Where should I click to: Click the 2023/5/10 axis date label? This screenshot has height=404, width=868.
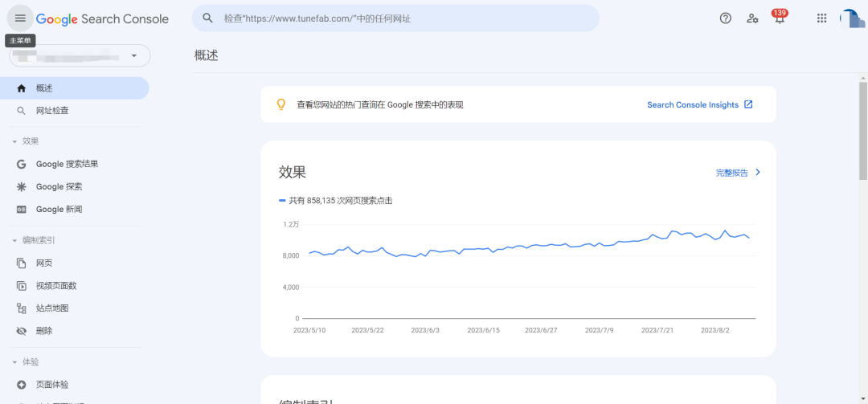[x=309, y=330]
